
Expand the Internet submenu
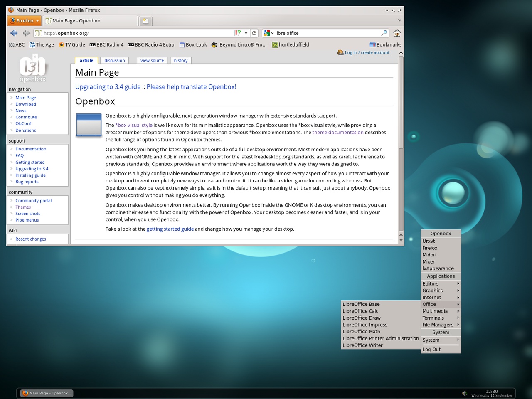click(441, 298)
